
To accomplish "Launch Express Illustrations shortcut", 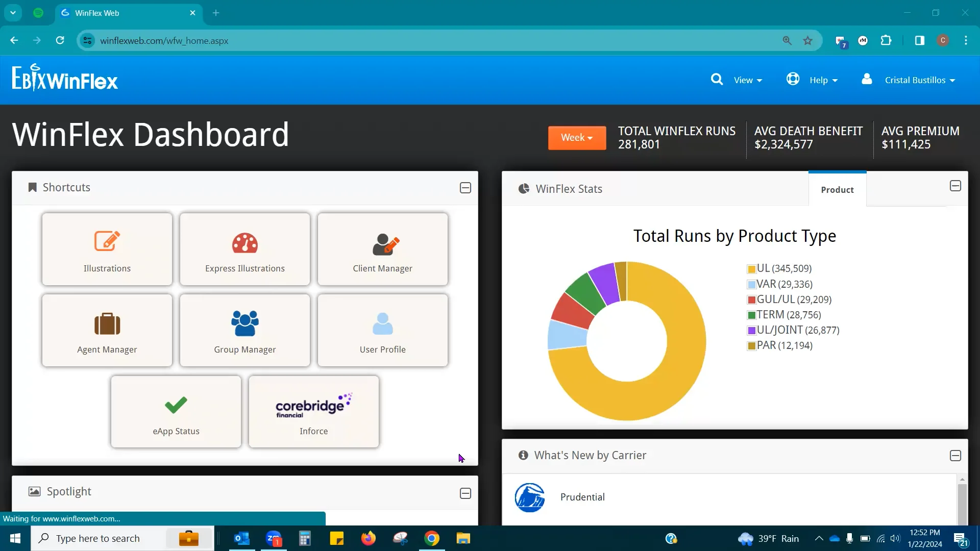I will tap(245, 249).
